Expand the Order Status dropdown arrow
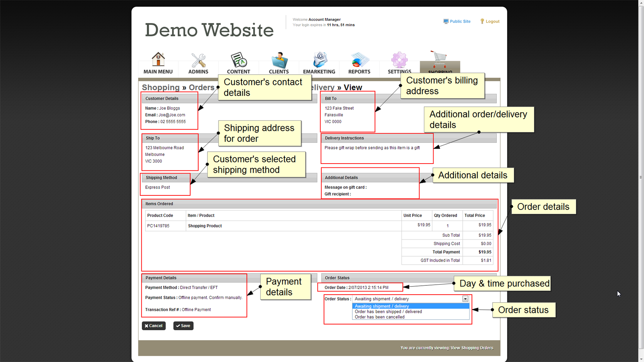Image resolution: width=644 pixels, height=362 pixels. point(465,299)
